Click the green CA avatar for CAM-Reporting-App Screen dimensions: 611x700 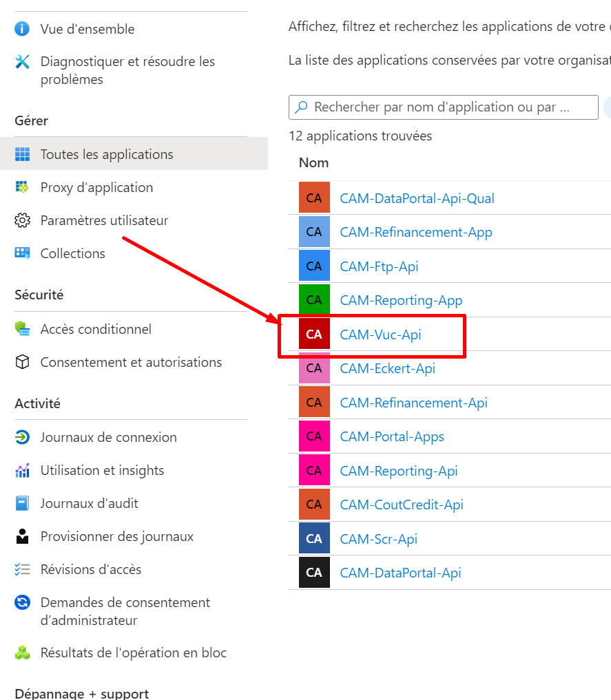(x=314, y=300)
